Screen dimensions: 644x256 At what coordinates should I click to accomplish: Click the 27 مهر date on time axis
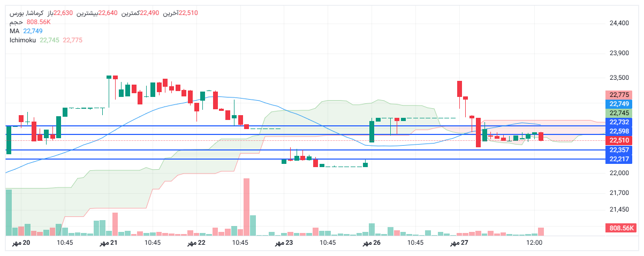point(459,243)
